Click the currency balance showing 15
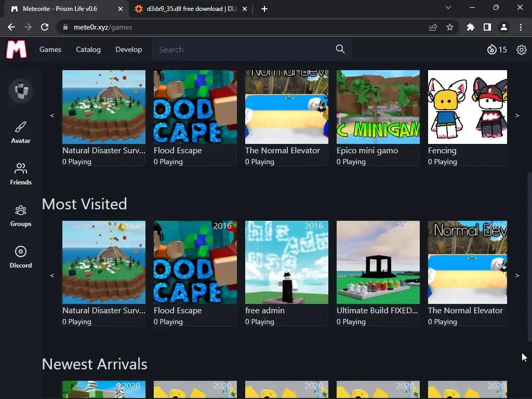532x399 pixels. [497, 49]
